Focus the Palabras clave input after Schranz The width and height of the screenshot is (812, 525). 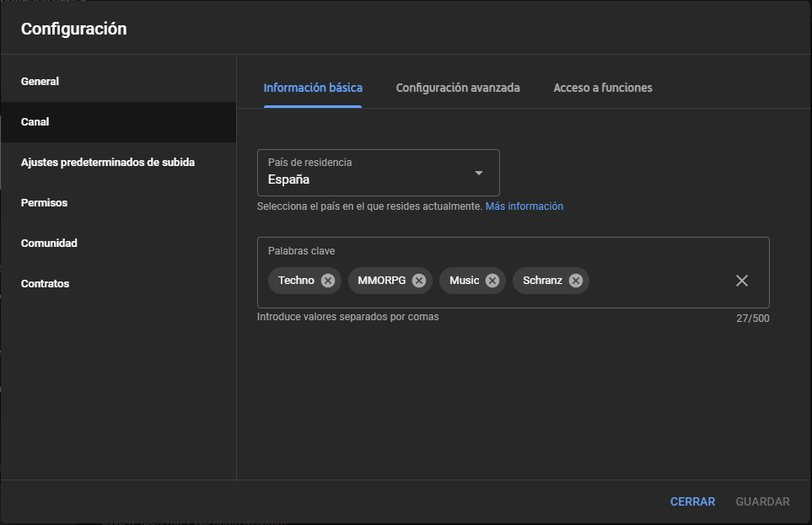click(x=658, y=281)
